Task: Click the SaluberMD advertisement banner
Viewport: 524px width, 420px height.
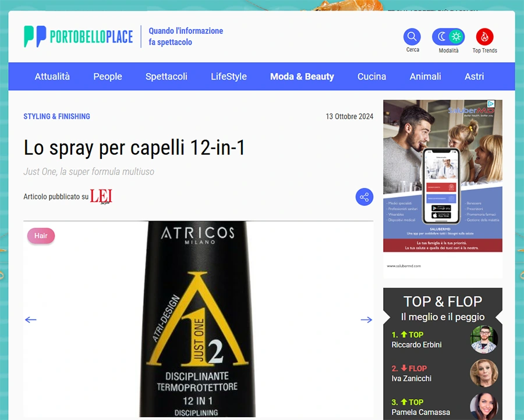Action: (442, 180)
